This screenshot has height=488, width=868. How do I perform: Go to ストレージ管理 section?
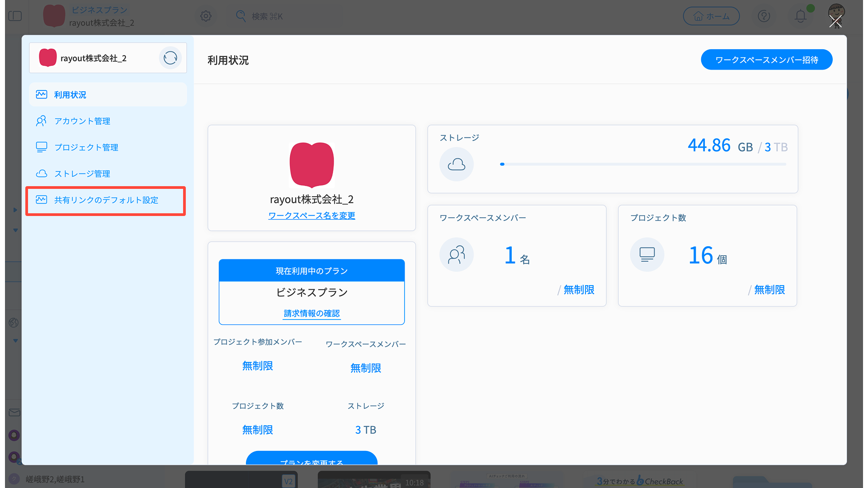point(82,174)
